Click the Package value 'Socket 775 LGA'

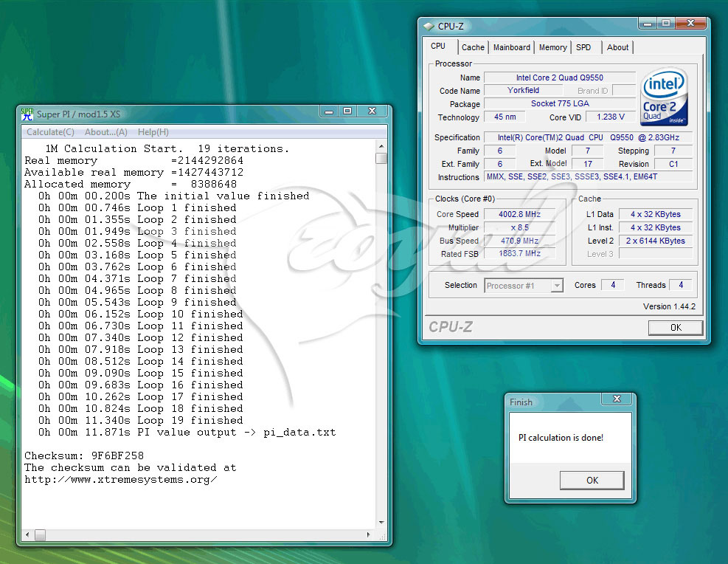[x=560, y=103]
